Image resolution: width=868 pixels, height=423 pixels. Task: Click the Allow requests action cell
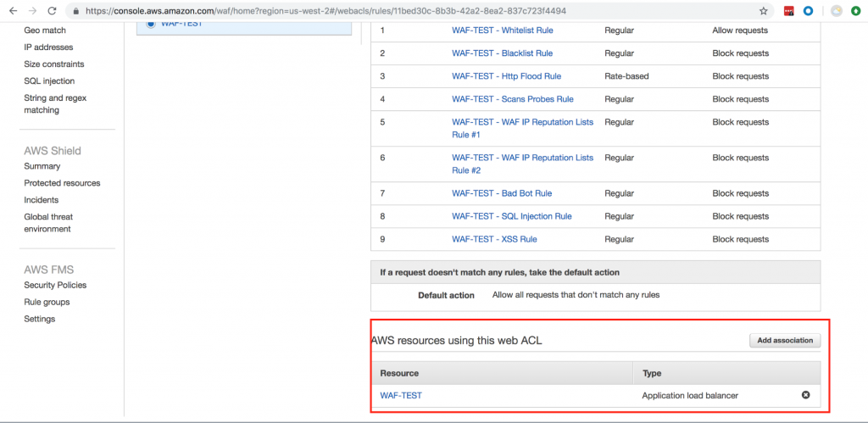(x=739, y=31)
